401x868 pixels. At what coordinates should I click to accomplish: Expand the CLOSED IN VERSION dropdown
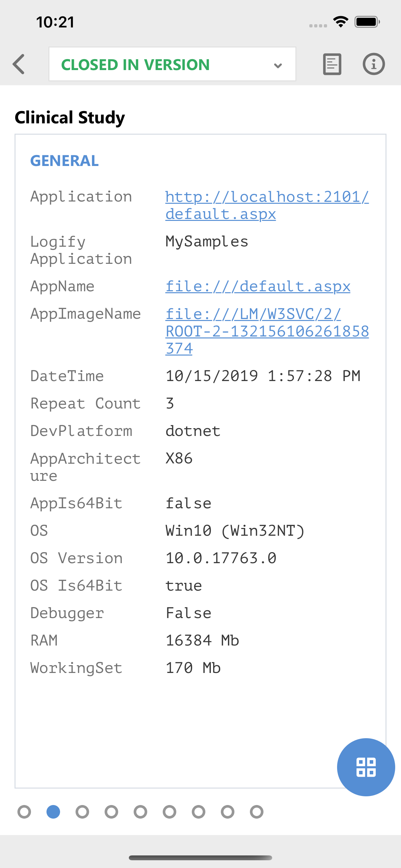tap(172, 64)
